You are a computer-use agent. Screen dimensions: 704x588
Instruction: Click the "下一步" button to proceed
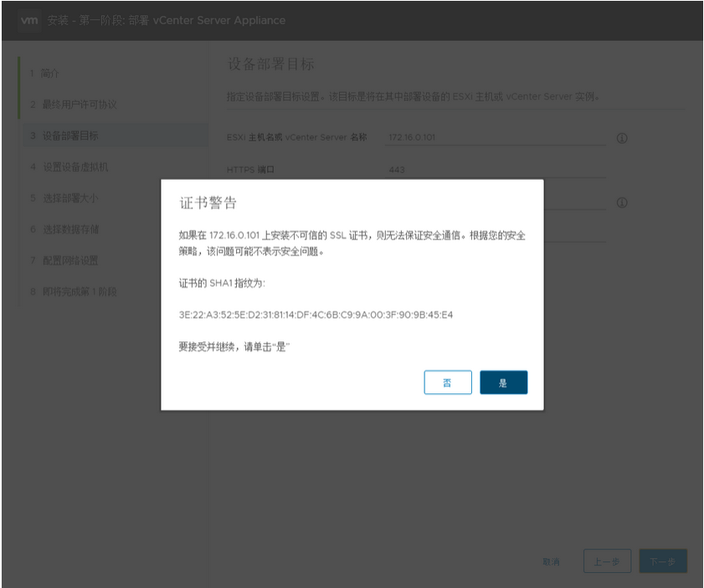(662, 561)
